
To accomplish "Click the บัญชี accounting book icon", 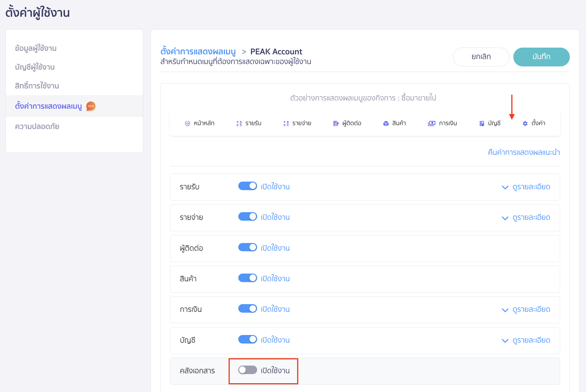I will tap(482, 123).
